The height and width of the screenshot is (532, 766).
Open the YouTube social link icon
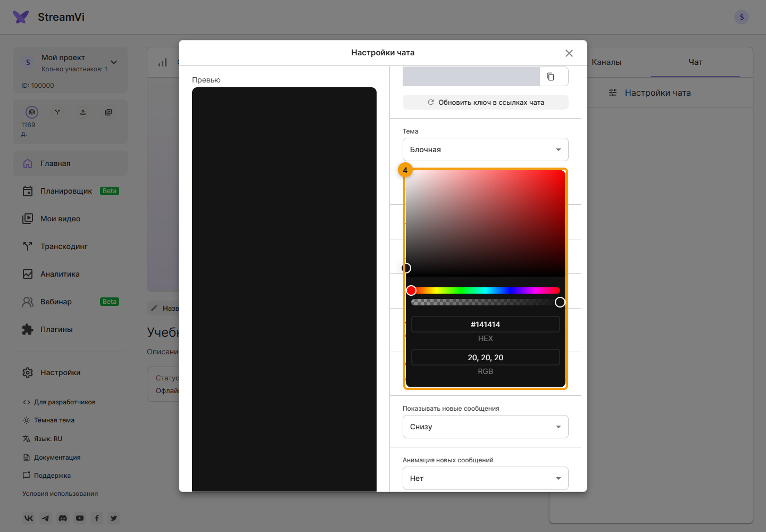point(80,518)
